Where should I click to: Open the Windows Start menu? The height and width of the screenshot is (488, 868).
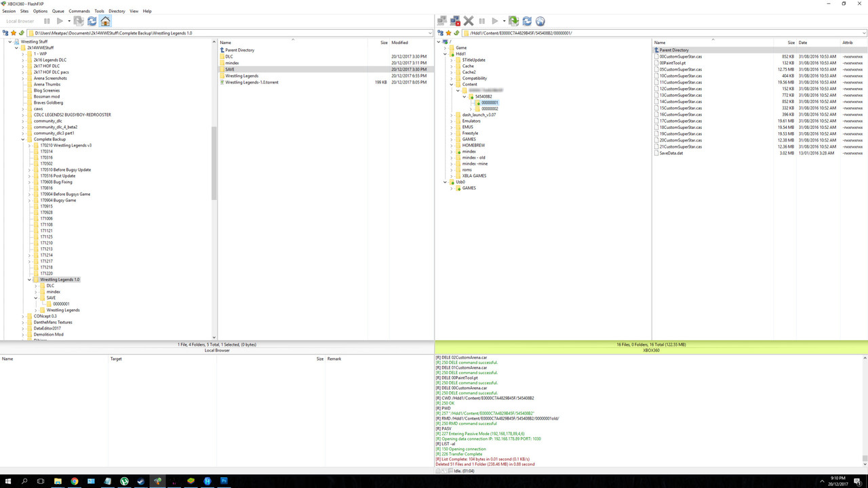[8, 481]
